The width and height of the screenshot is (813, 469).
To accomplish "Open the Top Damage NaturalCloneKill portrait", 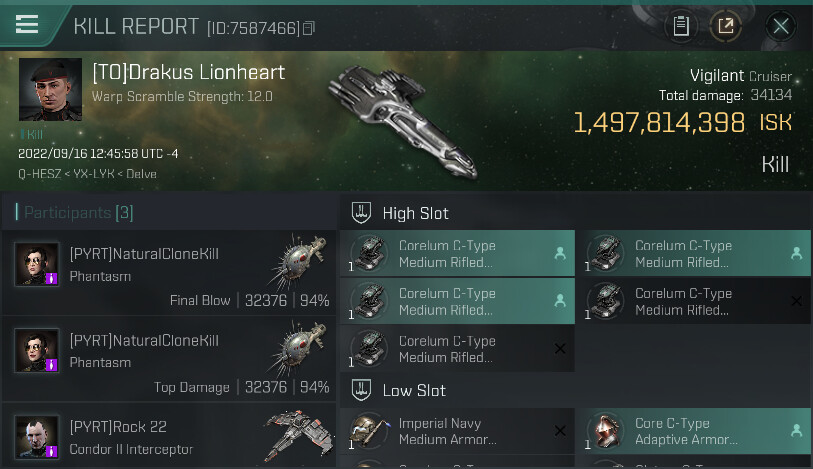I will (x=36, y=350).
